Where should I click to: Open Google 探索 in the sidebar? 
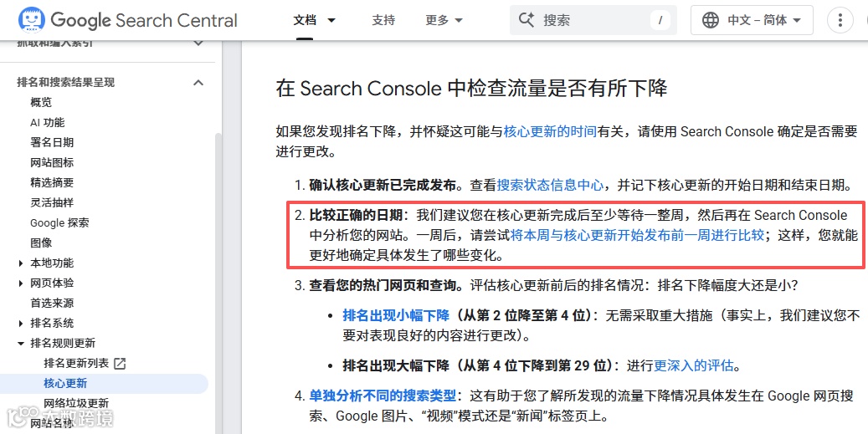[59, 222]
